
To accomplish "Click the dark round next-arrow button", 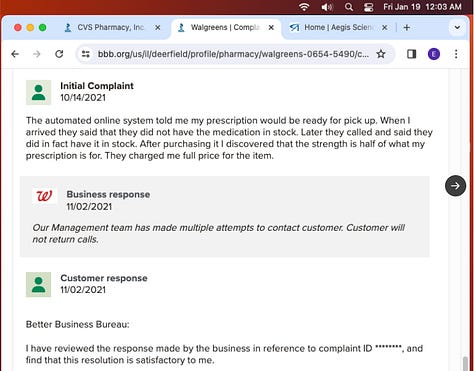I will coord(455,186).
